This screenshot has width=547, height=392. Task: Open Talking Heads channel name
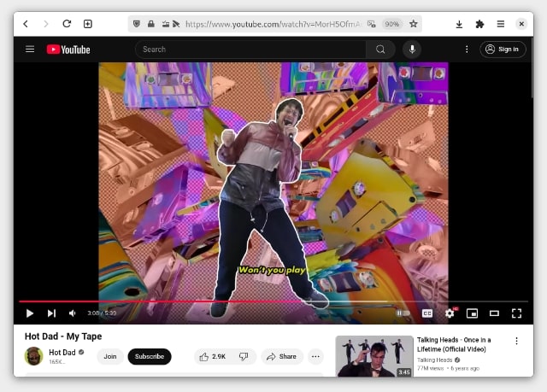click(x=435, y=360)
